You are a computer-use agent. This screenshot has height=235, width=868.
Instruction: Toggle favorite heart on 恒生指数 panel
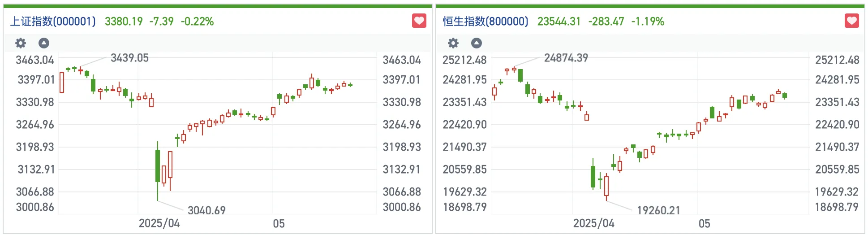(851, 21)
